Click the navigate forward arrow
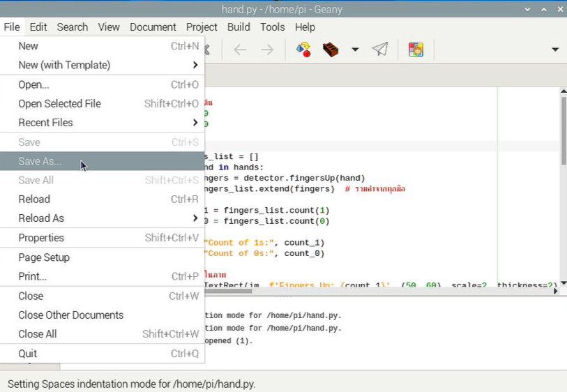The image size is (567, 392). [x=267, y=50]
